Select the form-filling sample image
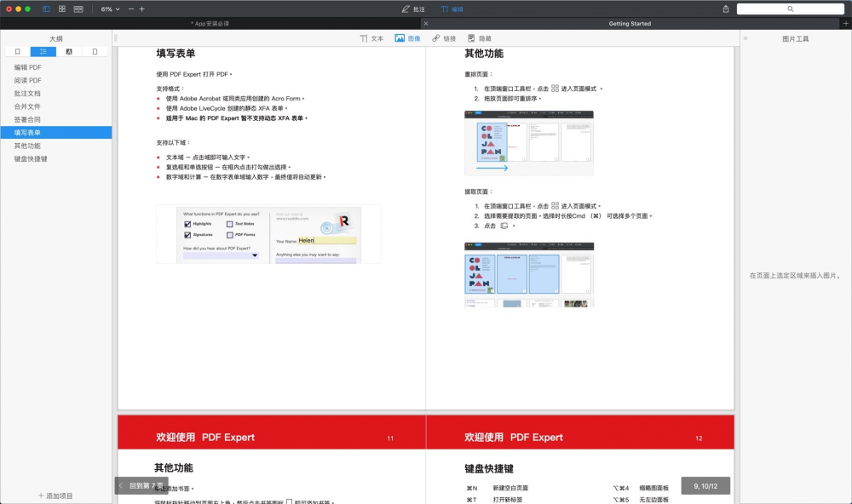Screen dimensions: 852x504 coord(268,234)
